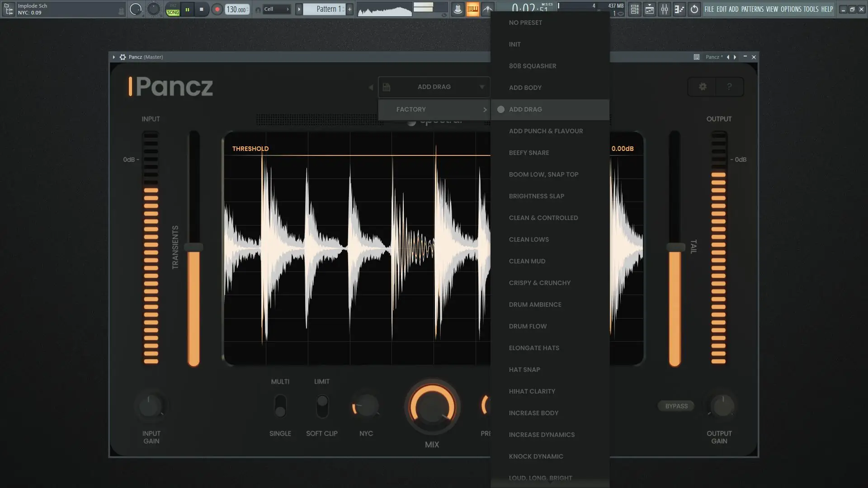Click the preset save disk icon
Image resolution: width=868 pixels, height=488 pixels.
click(387, 87)
